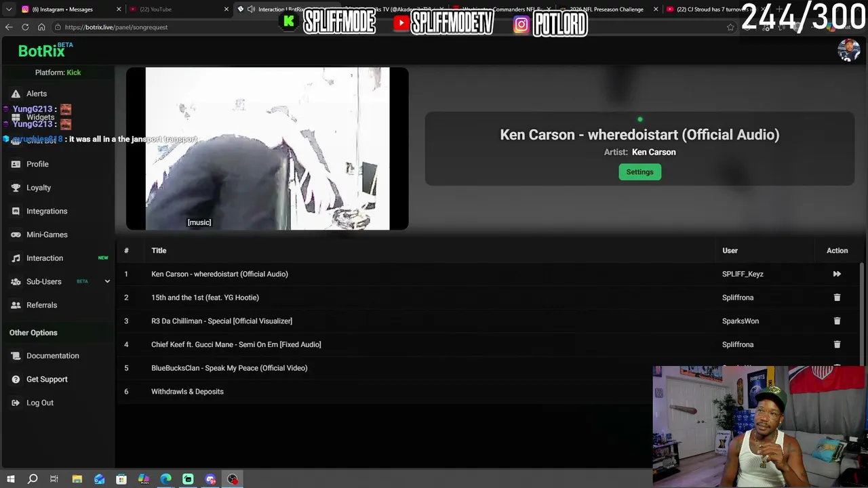Click the Sub-Users people icon
This screenshot has width=868, height=488.
[16, 282]
